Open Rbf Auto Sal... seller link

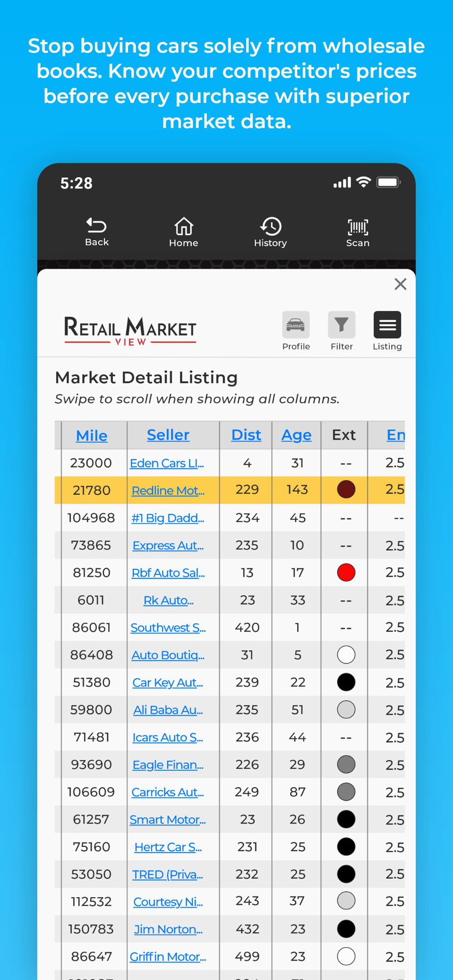pyautogui.click(x=168, y=573)
